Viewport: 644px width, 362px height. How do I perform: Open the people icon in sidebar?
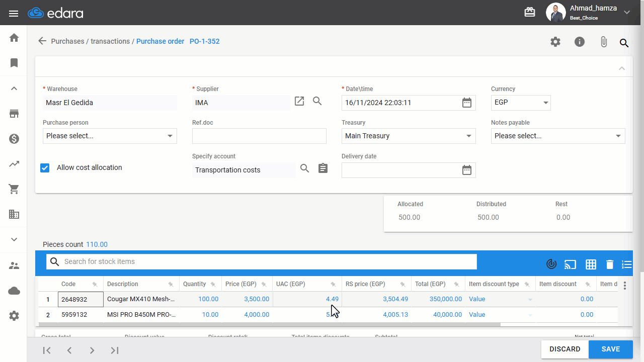pyautogui.click(x=14, y=265)
